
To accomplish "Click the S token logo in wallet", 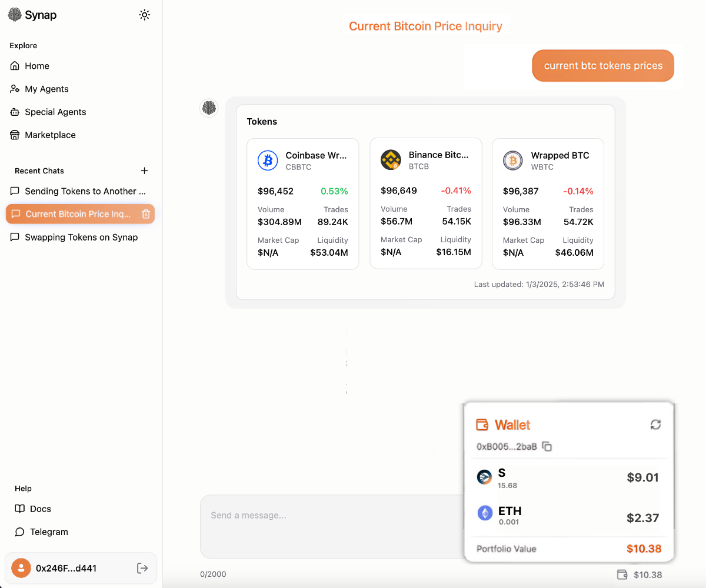I will click(484, 477).
